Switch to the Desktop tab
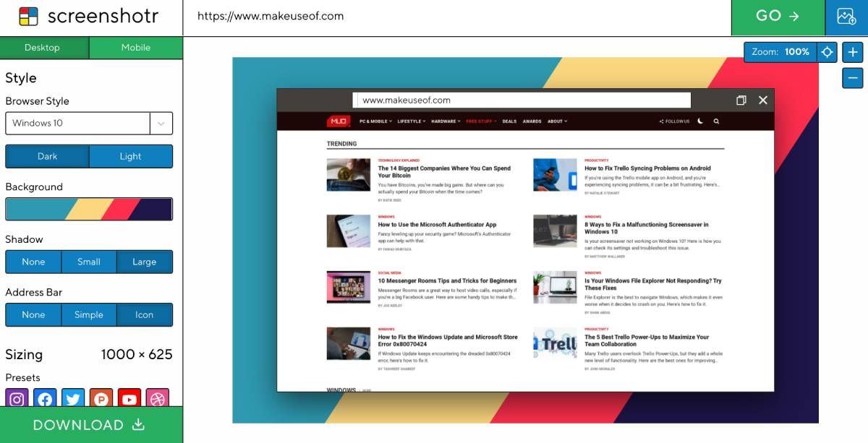 click(x=44, y=47)
